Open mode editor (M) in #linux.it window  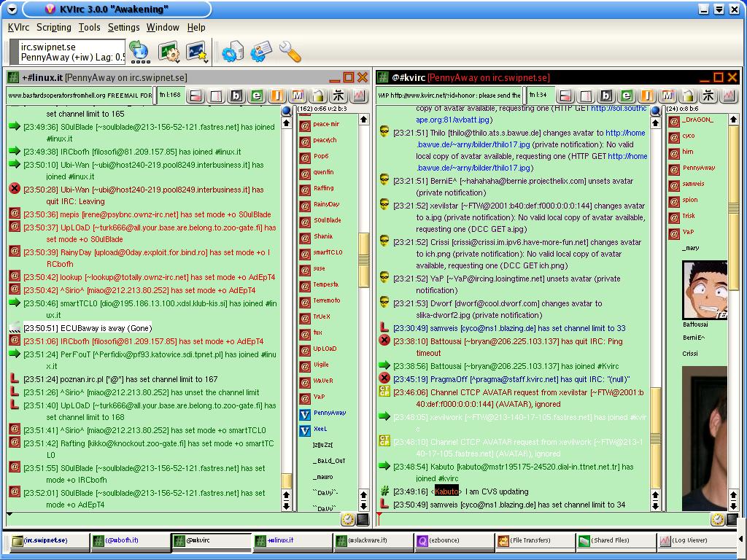(x=298, y=96)
